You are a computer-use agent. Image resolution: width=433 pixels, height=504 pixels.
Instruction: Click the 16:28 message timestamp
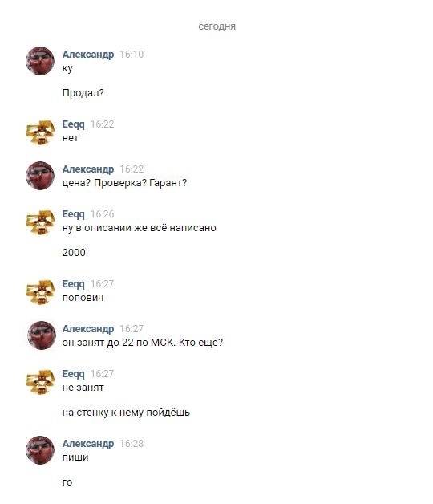click(132, 444)
